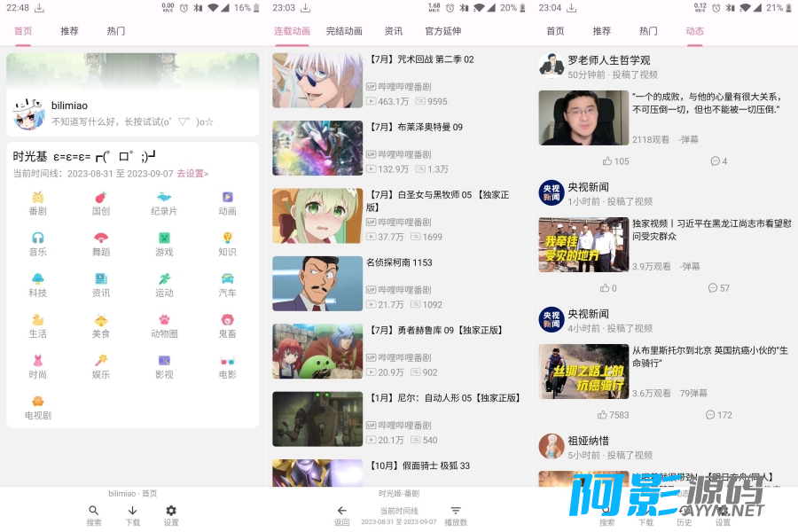
Task: Open the 动画 category icon
Action: 227,204
